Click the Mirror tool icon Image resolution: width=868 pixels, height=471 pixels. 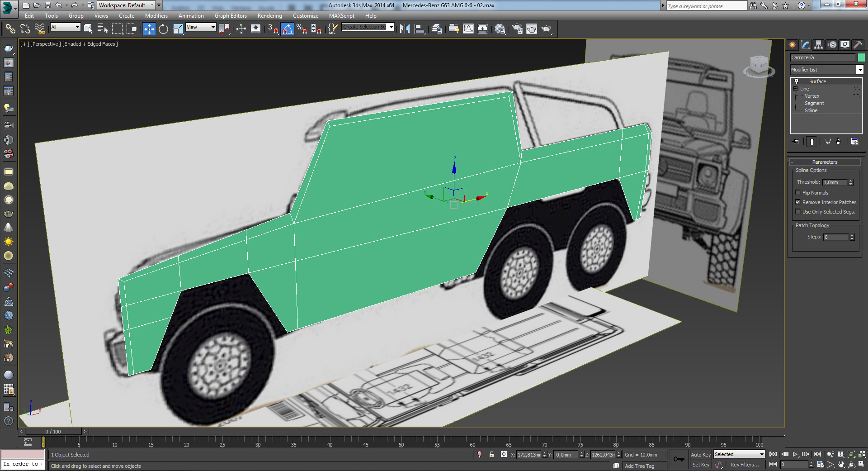[x=405, y=29]
